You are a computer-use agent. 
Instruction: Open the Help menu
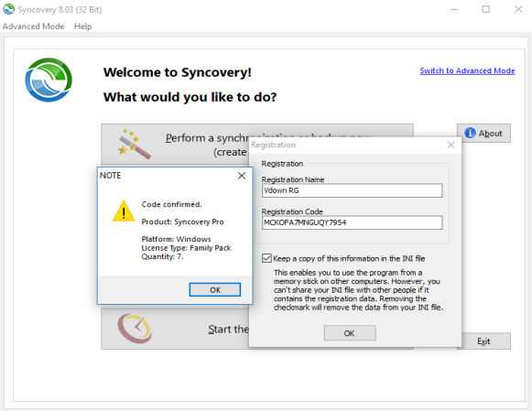(82, 27)
